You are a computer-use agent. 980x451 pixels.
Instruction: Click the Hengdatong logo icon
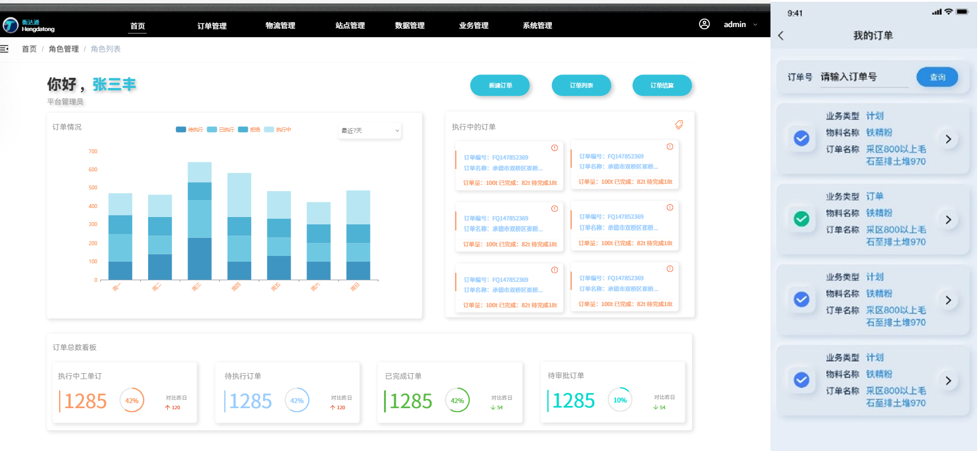(x=11, y=25)
